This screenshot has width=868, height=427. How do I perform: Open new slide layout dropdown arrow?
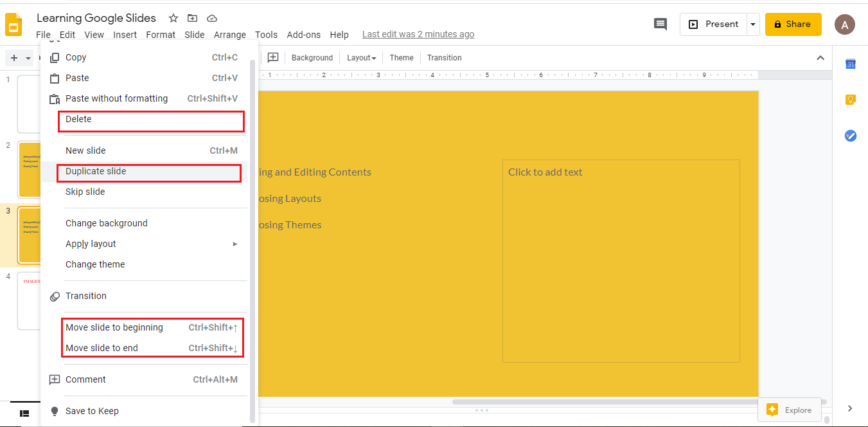click(28, 58)
